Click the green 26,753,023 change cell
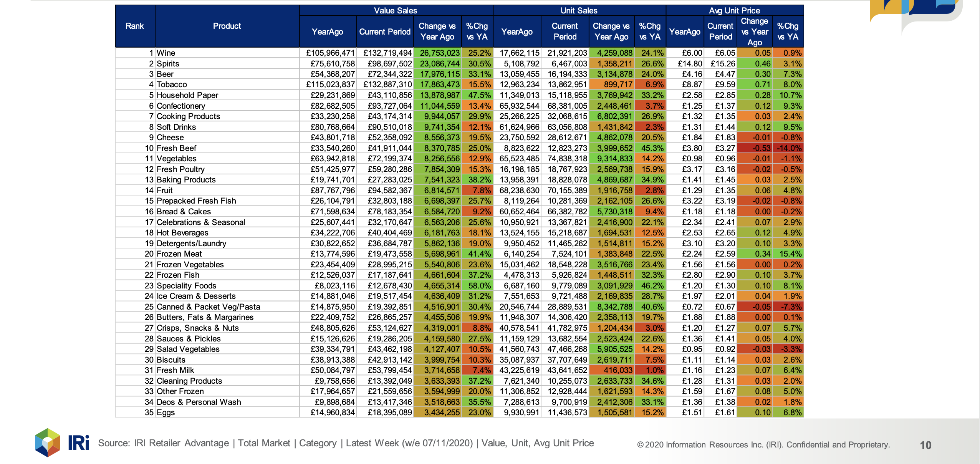 tap(438, 53)
